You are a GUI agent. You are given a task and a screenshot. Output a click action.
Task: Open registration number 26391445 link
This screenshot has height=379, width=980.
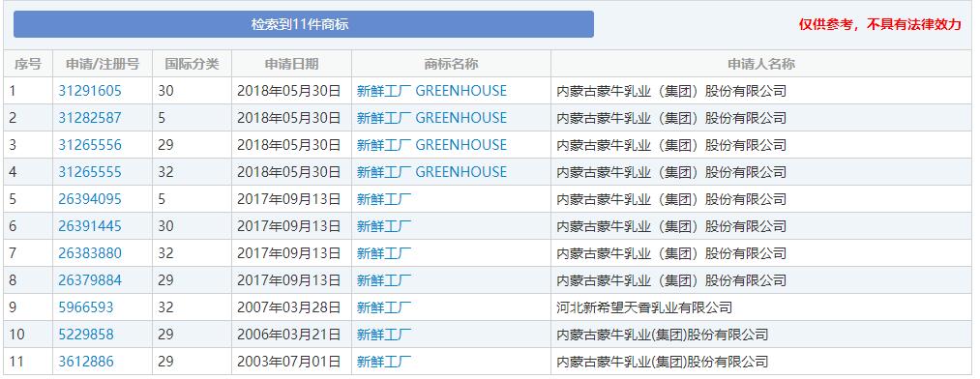90,226
